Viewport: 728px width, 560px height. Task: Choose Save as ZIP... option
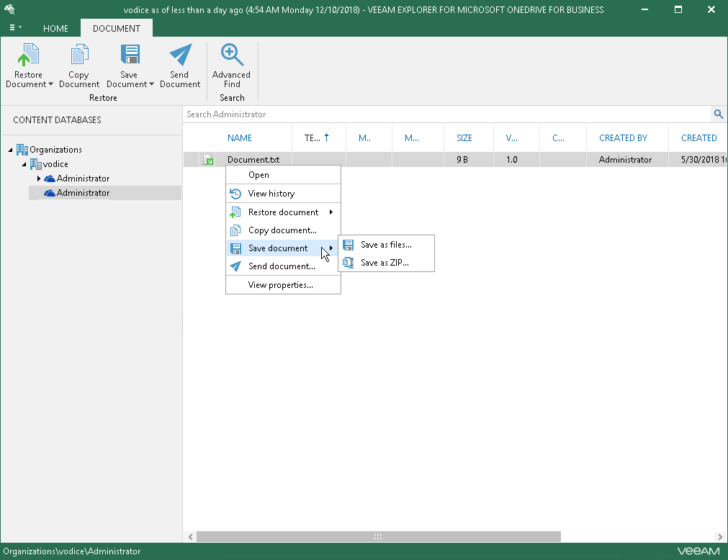coord(386,263)
